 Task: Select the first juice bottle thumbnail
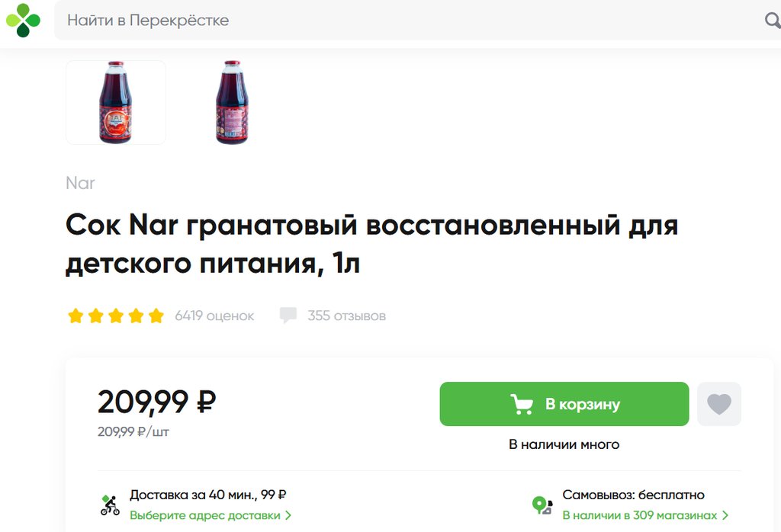coord(116,102)
